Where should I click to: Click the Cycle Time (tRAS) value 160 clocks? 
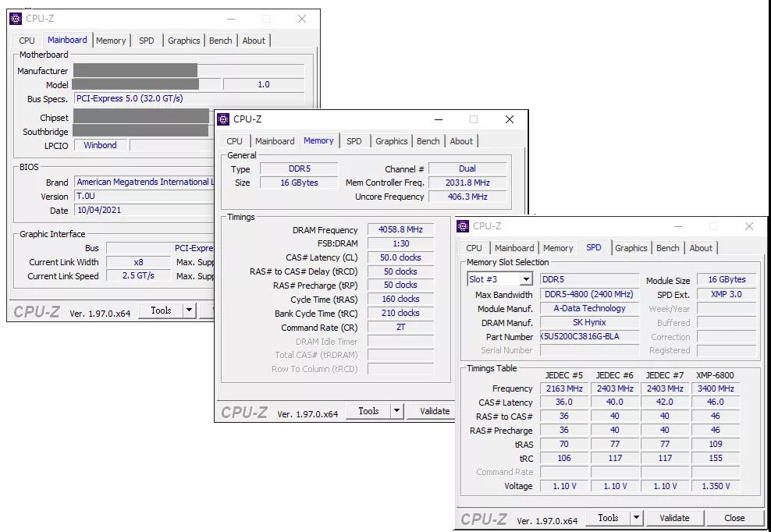(401, 299)
